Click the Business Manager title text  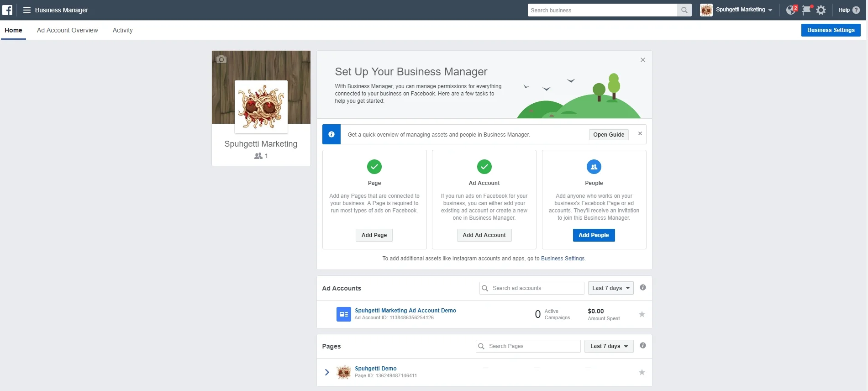click(62, 10)
